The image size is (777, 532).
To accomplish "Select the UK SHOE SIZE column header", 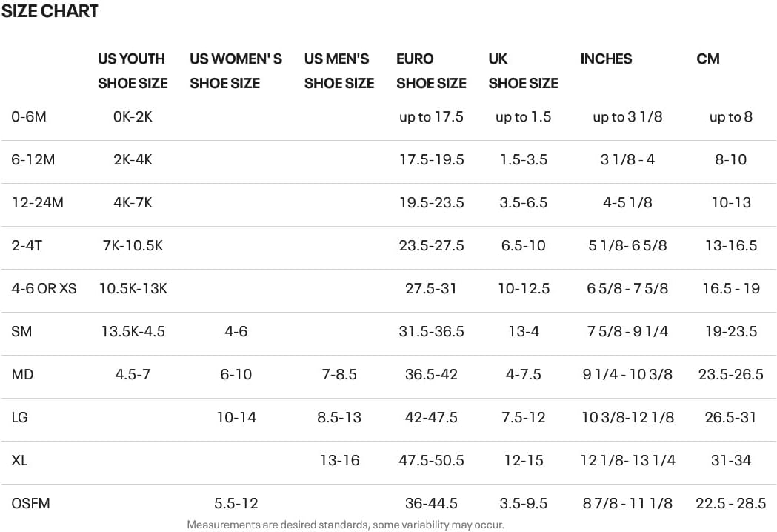I will [523, 70].
